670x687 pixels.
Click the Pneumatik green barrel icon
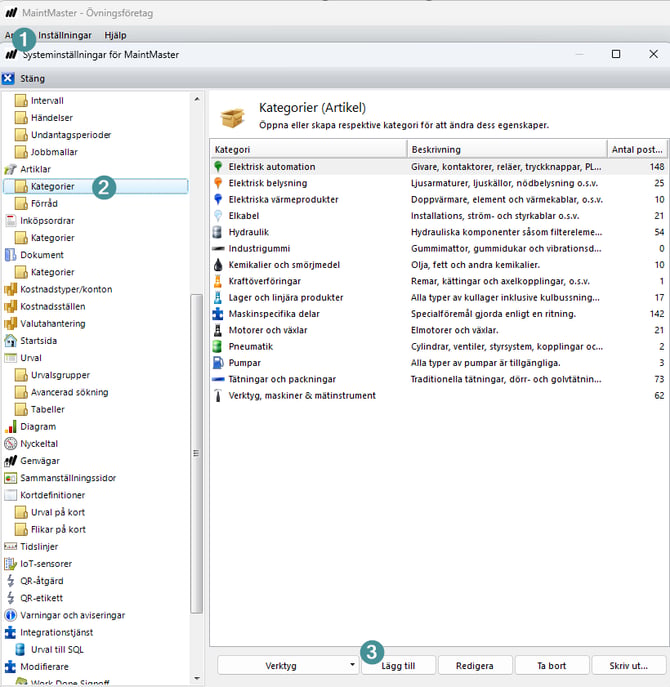click(x=218, y=347)
